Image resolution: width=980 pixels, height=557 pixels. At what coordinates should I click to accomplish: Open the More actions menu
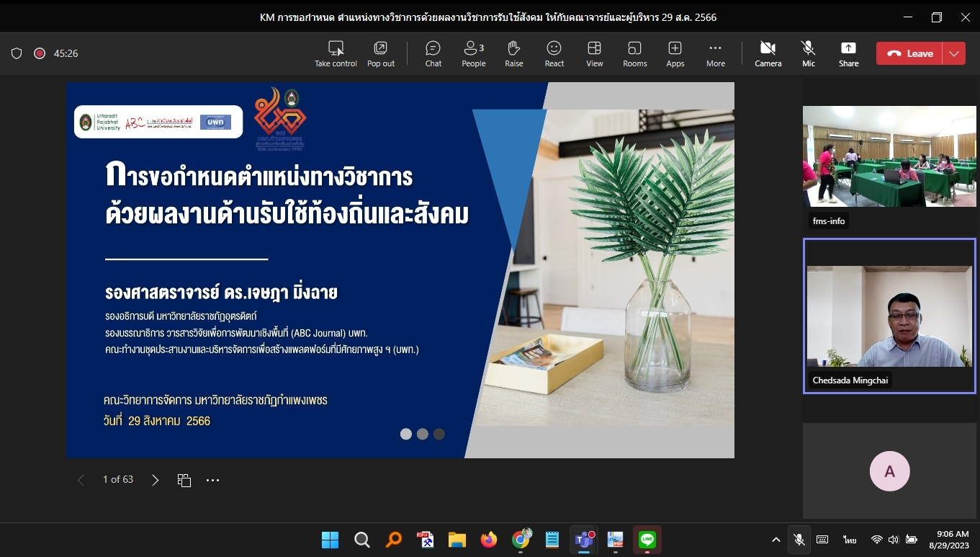pos(715,53)
